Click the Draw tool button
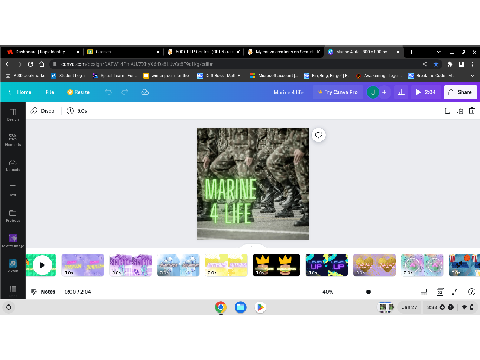The image size is (480, 360). [x=42, y=111]
